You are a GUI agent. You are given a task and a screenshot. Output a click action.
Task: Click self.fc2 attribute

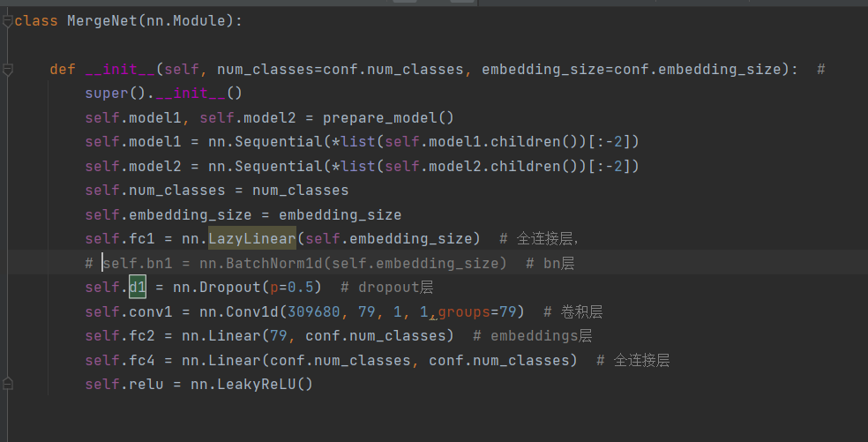click(x=120, y=335)
